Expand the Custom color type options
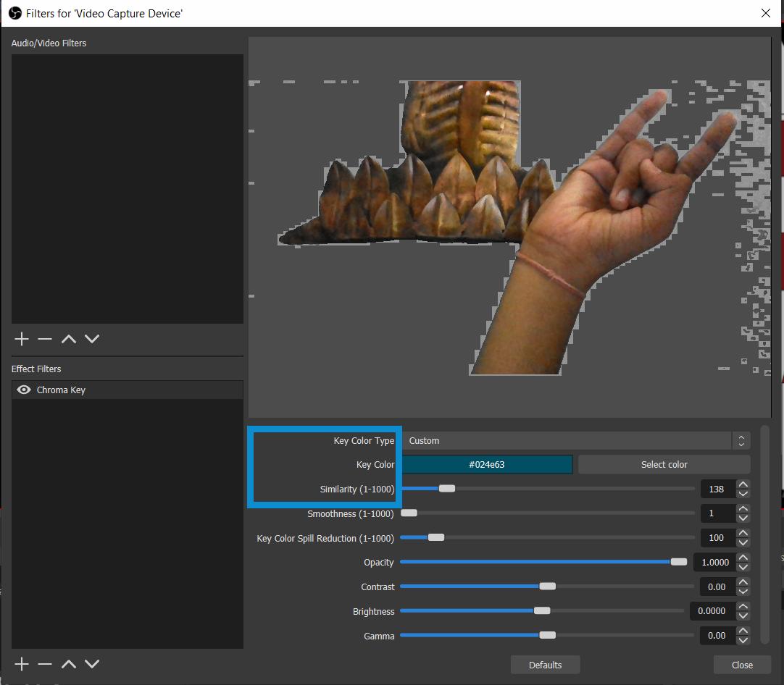Viewport: 784px width, 685px height. coord(742,440)
